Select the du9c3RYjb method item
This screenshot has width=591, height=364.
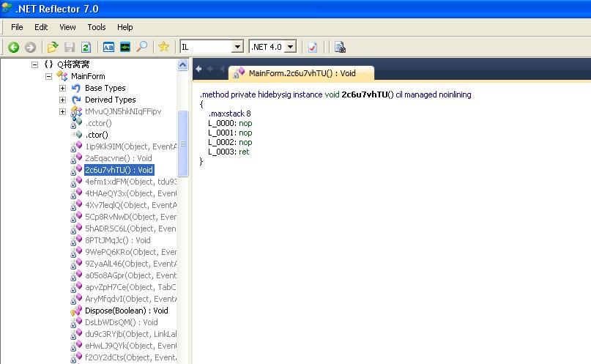pos(130,334)
